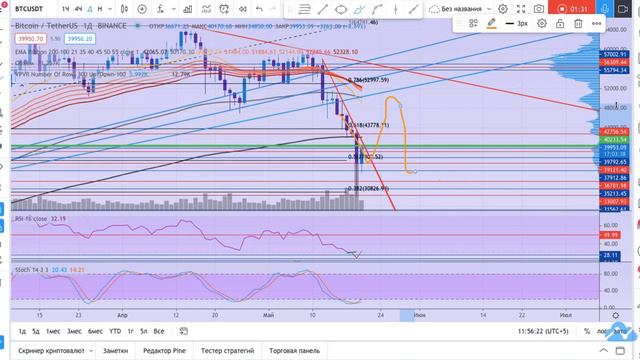Stop the recording showing 01:31

coord(571,9)
